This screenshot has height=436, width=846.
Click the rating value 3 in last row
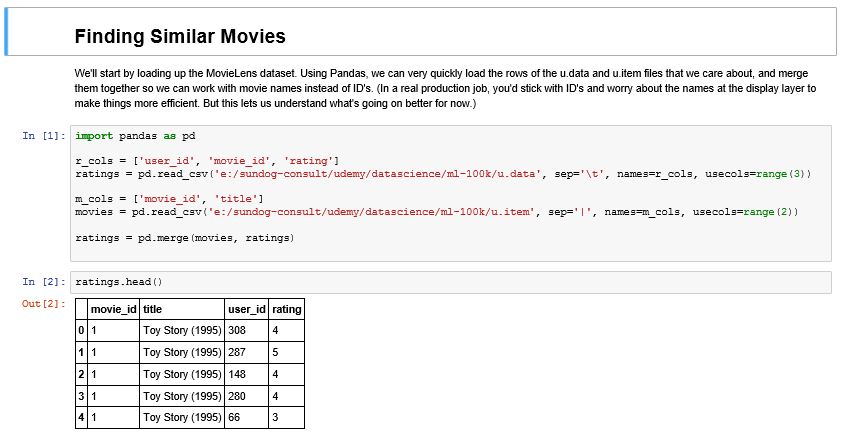pyautogui.click(x=286, y=418)
